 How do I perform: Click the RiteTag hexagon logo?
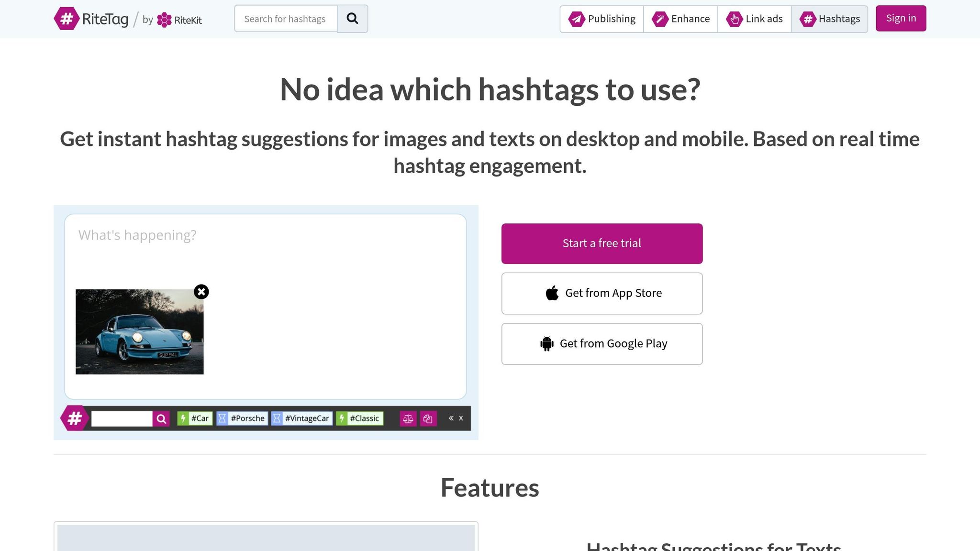click(x=67, y=19)
